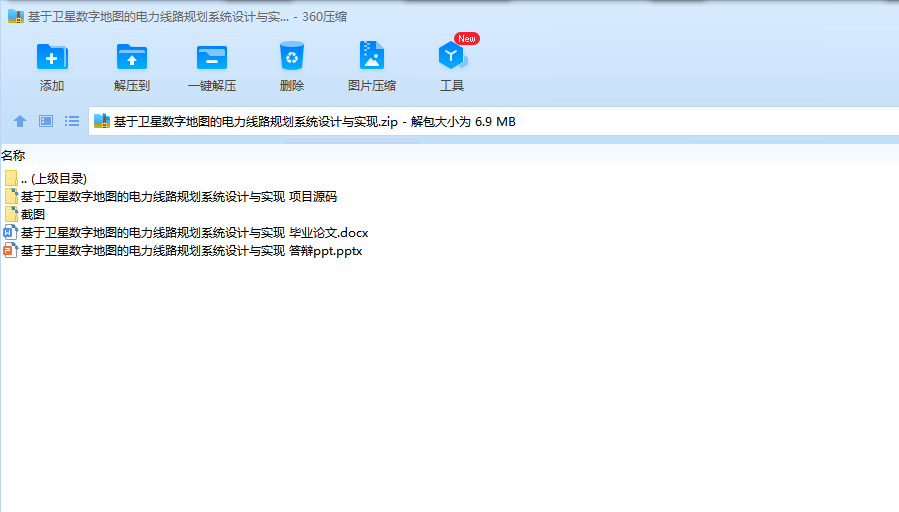Click the folder icon beside 截图
The height and width of the screenshot is (512, 899).
click(11, 214)
